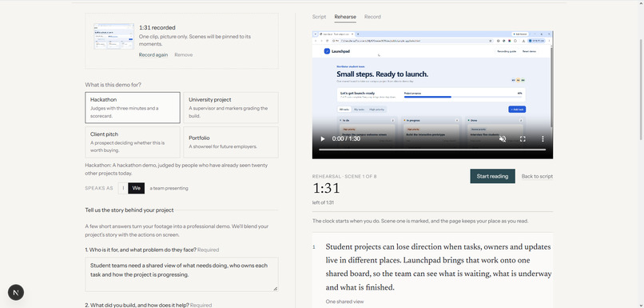The image size is (644, 308).
Task: Click the 'One shared view' caption
Action: pos(344,302)
